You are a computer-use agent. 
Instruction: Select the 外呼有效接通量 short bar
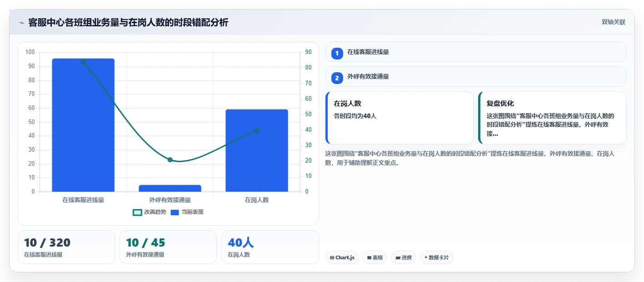pyautogui.click(x=170, y=188)
